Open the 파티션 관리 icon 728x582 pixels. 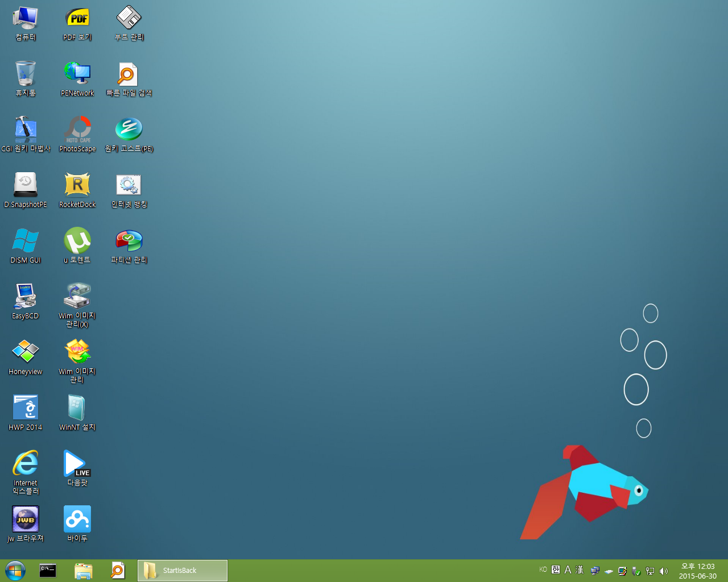pyautogui.click(x=129, y=246)
